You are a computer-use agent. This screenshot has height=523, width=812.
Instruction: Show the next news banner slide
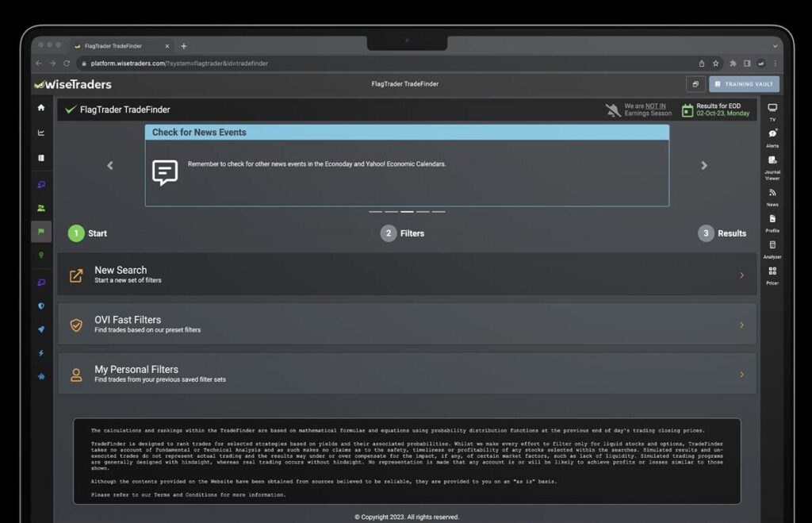click(x=704, y=165)
